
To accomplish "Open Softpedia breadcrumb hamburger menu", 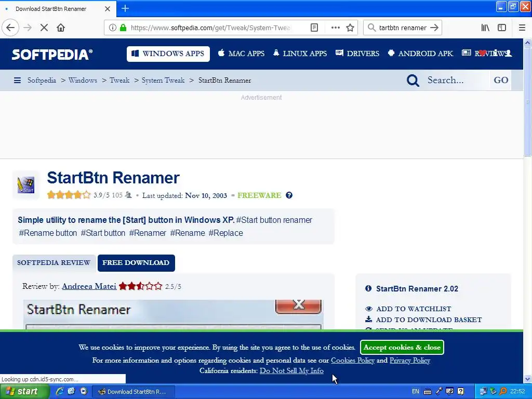I will (17, 81).
